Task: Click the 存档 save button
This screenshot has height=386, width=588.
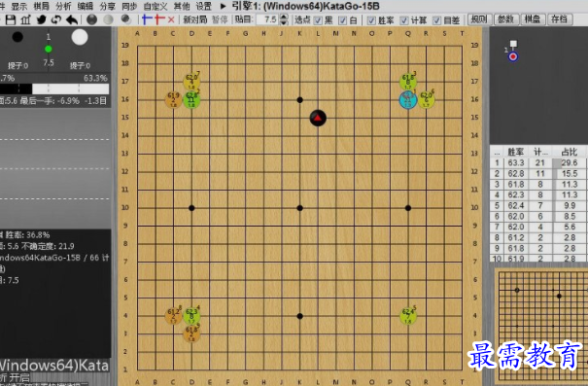Action: coord(560,19)
